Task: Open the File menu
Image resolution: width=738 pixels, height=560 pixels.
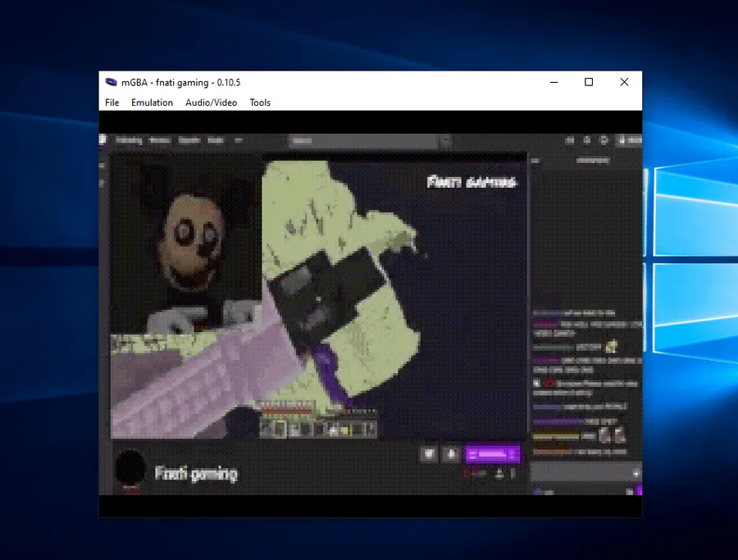Action: (112, 102)
